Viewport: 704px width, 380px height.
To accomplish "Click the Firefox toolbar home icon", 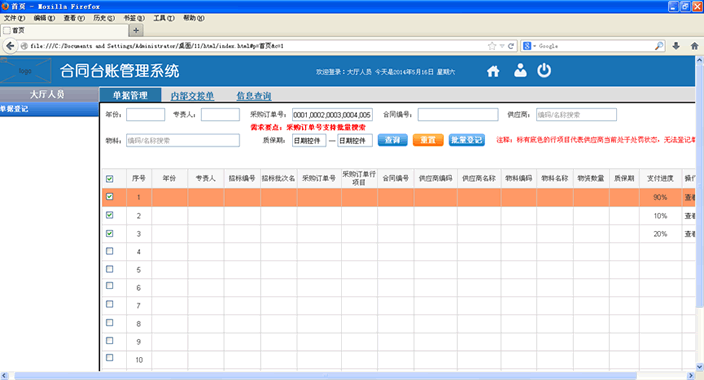I will coord(694,46).
